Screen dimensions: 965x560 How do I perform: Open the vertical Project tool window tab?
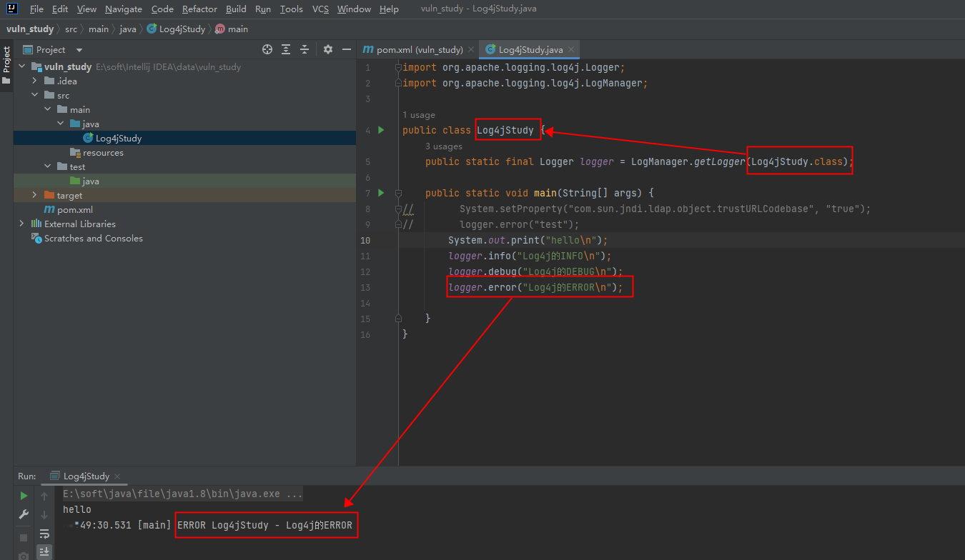pyautogui.click(x=6, y=59)
